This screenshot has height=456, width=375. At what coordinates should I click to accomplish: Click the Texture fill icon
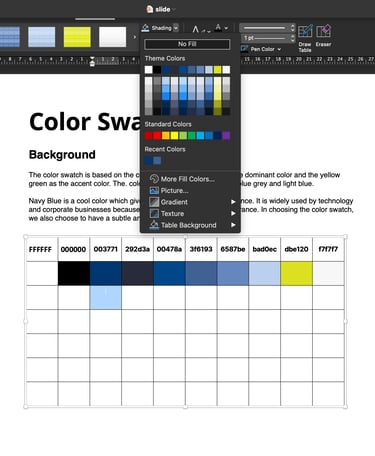[154, 213]
